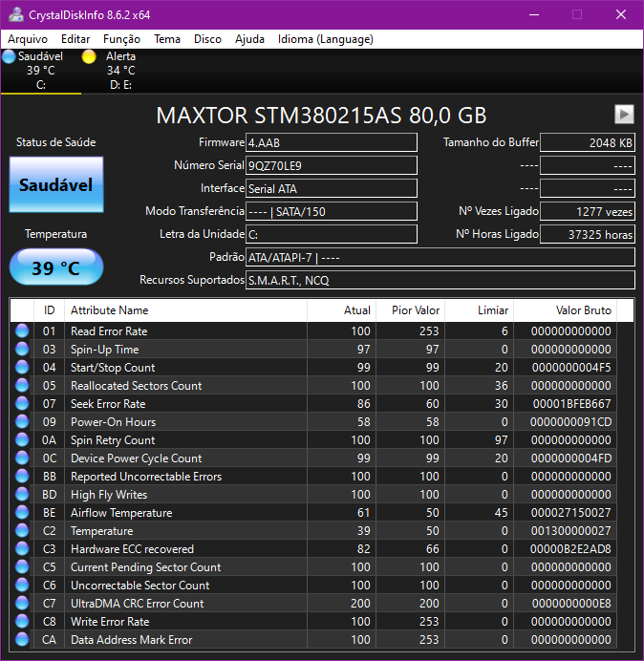Image resolution: width=644 pixels, height=661 pixels.
Task: Close the CrystalDiskInfo window
Action: tap(621, 14)
